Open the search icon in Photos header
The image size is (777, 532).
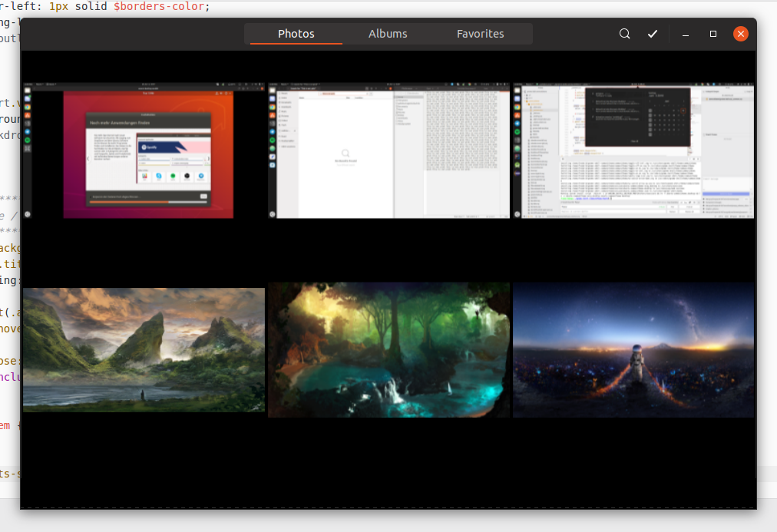(624, 34)
